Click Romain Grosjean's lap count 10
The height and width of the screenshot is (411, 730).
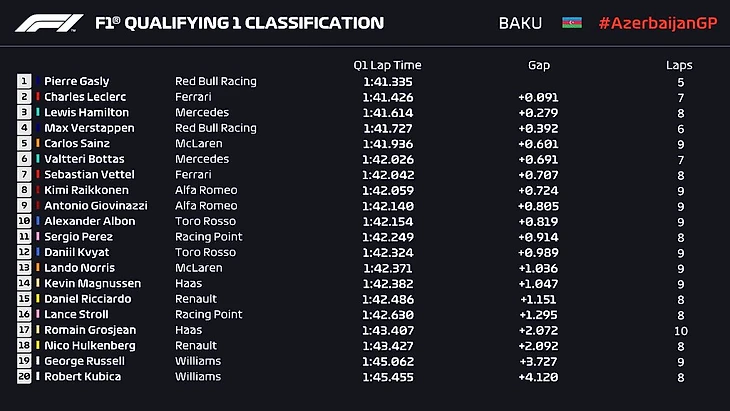tap(679, 330)
